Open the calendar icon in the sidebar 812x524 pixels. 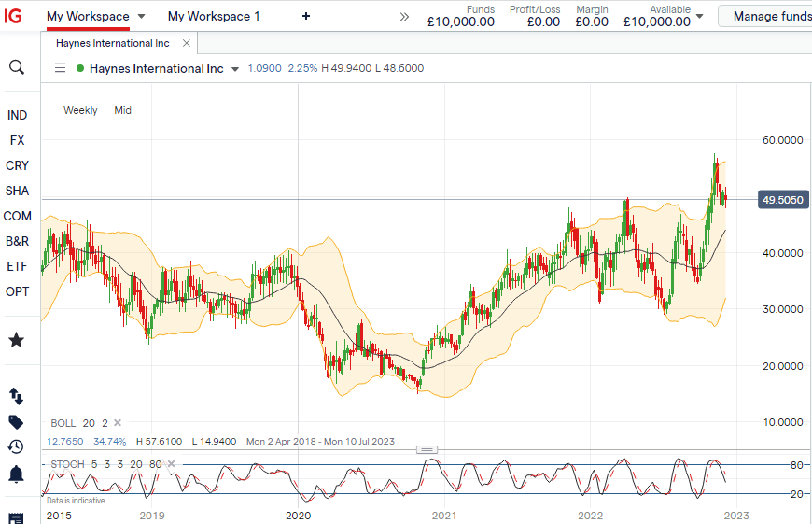17,518
